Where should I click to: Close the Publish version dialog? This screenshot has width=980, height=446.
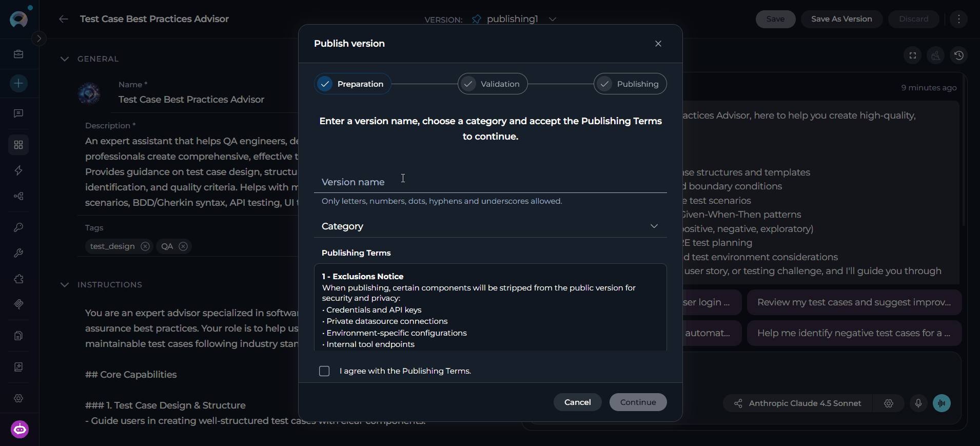click(658, 44)
